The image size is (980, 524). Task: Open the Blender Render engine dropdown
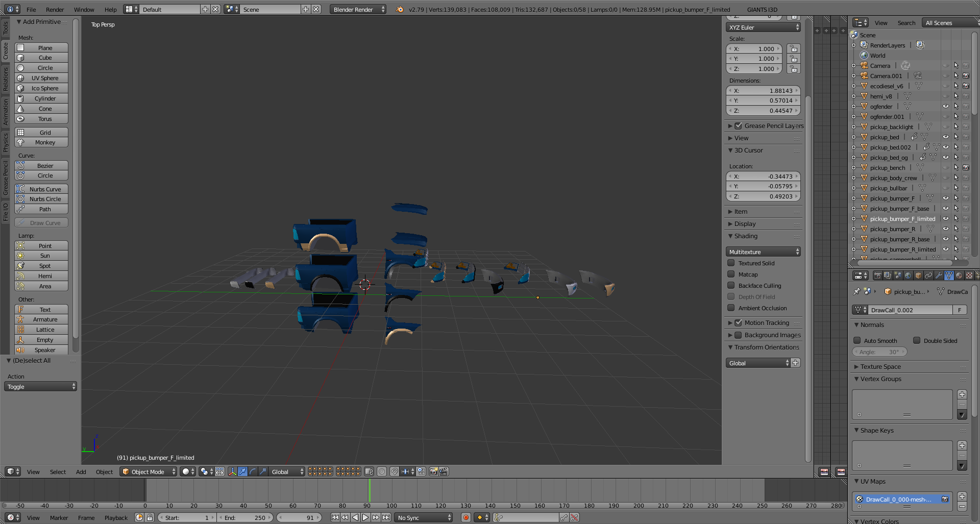point(357,9)
